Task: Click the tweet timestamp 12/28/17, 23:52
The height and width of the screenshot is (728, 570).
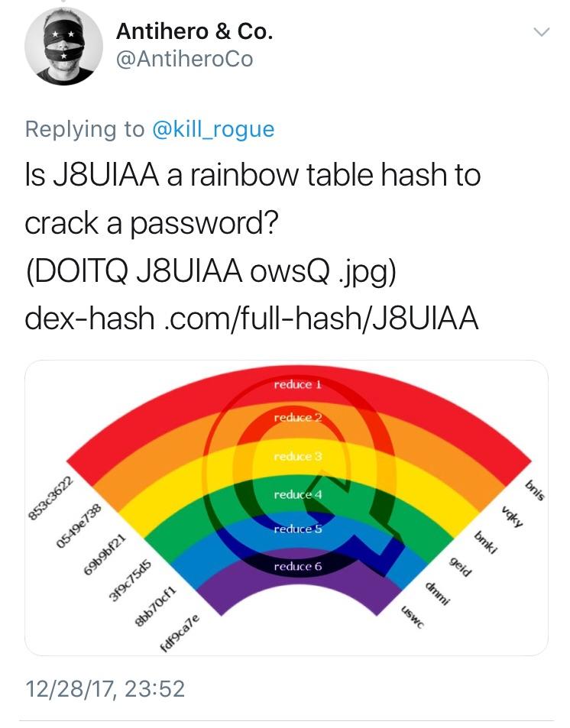Action: point(105,689)
